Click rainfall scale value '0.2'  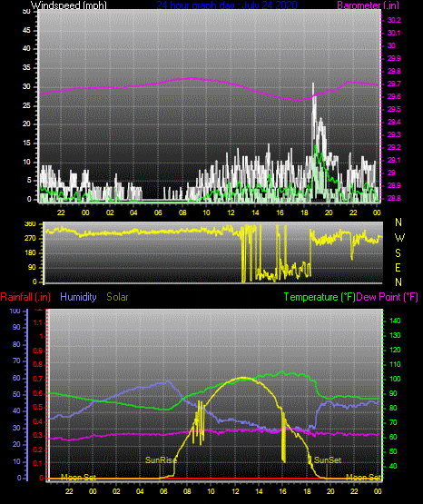(x=38, y=450)
